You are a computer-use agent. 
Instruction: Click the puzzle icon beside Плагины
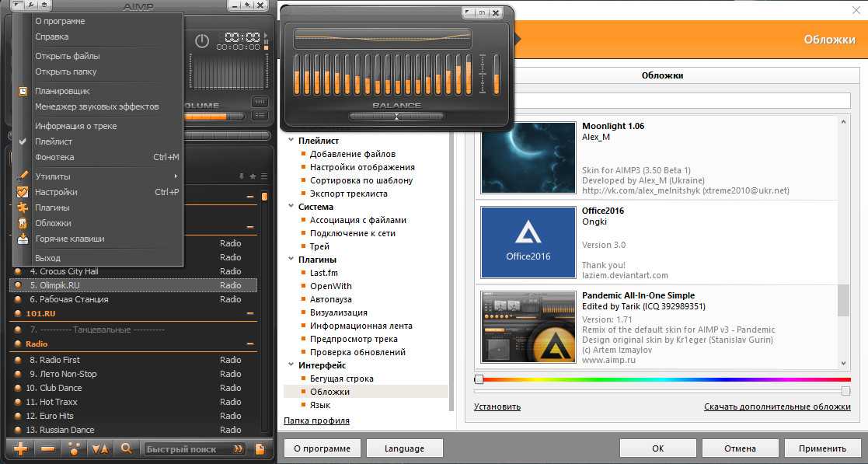coord(23,208)
